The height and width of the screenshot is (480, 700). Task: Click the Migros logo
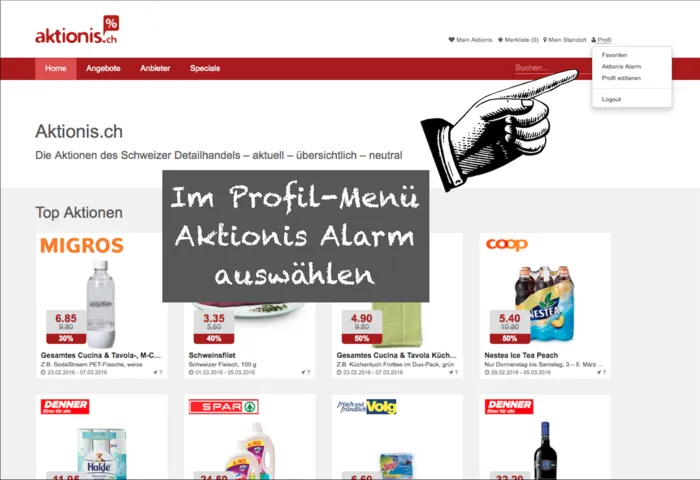click(x=82, y=246)
